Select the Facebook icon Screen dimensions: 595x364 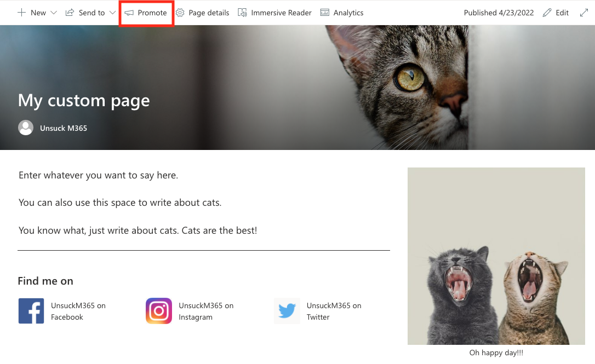point(31,310)
